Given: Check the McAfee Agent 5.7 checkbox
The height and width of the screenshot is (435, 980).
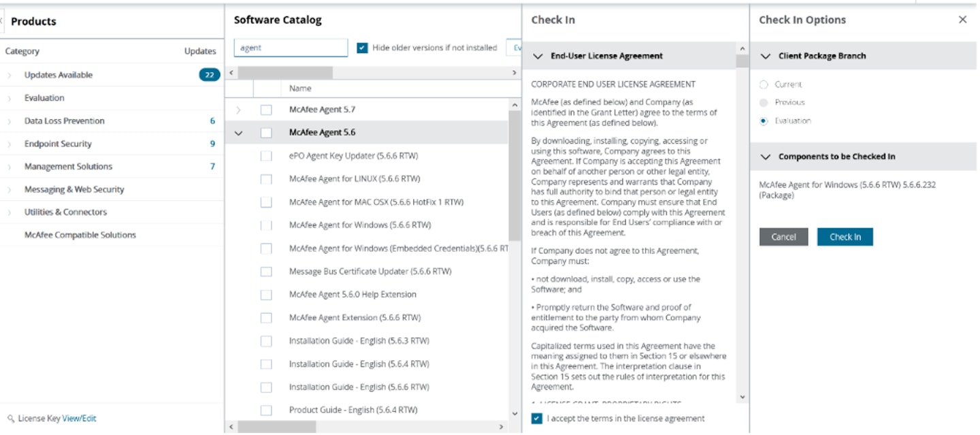Looking at the screenshot, I should click(266, 110).
